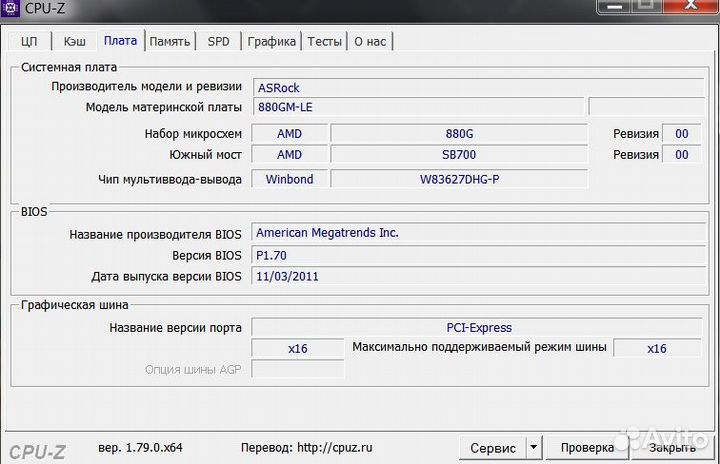Viewport: 720px width, 464px height.
Task: Select the ASRock manufacturer field
Action: (x=478, y=87)
